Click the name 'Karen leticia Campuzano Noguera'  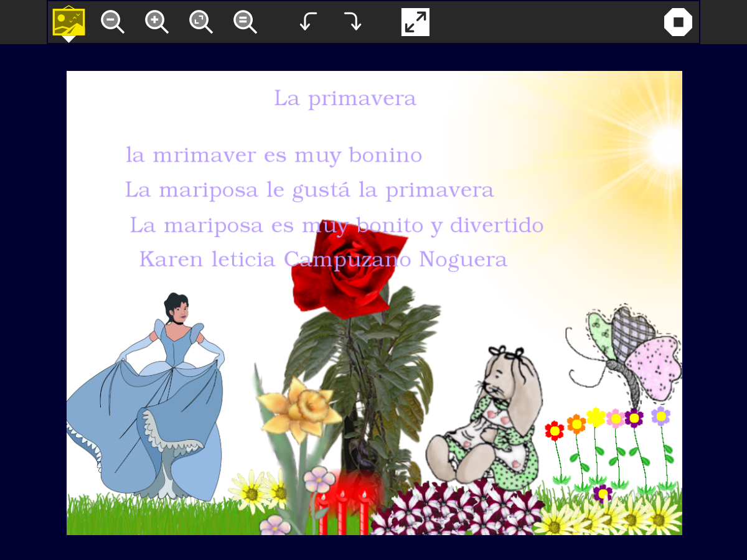[323, 259]
